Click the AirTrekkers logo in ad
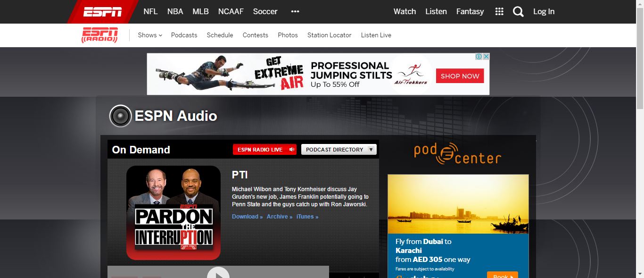The image size is (644, 278). tap(411, 75)
